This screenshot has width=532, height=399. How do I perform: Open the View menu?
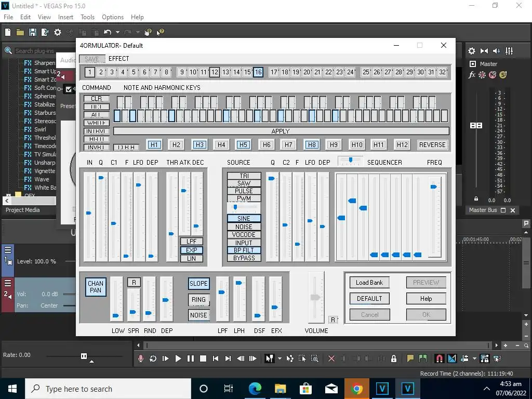44,17
